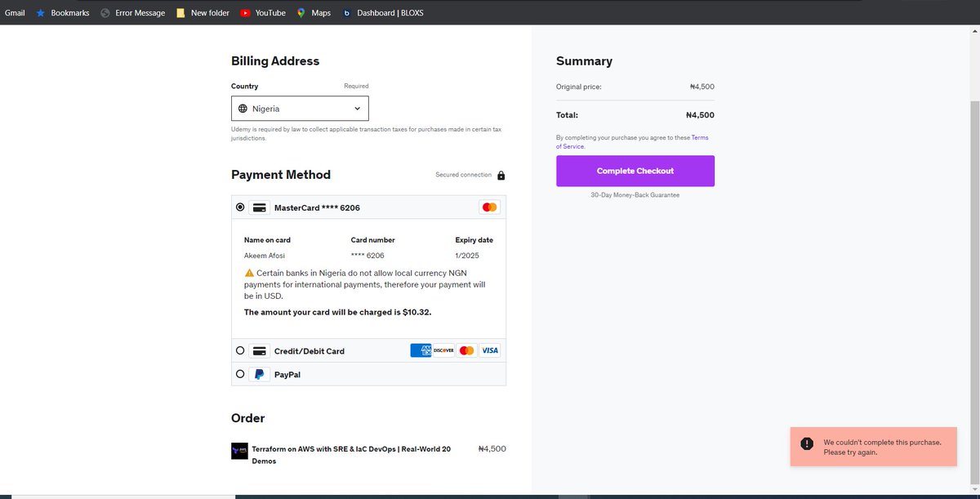
Task: Select the PayPal radio button
Action: 240,374
